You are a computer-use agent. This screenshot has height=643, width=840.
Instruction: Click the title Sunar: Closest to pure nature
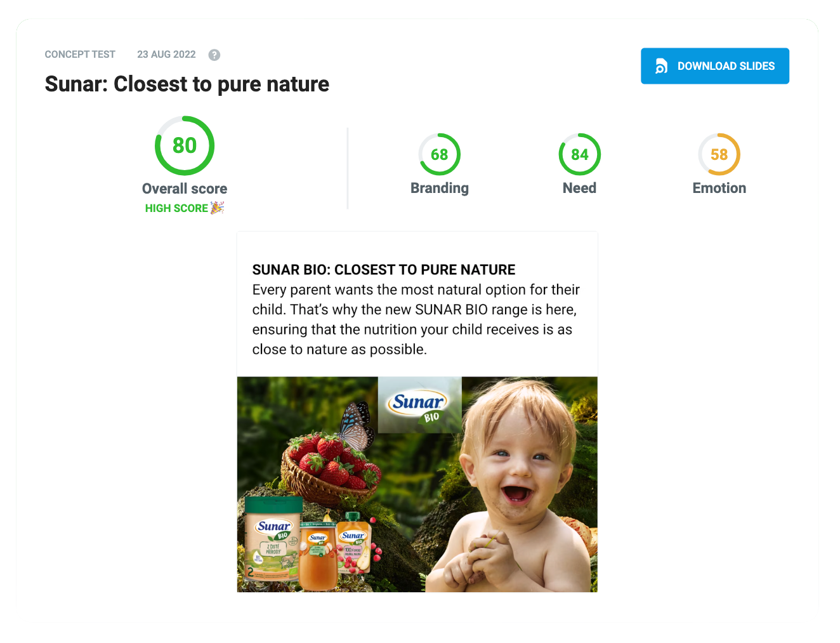(187, 84)
